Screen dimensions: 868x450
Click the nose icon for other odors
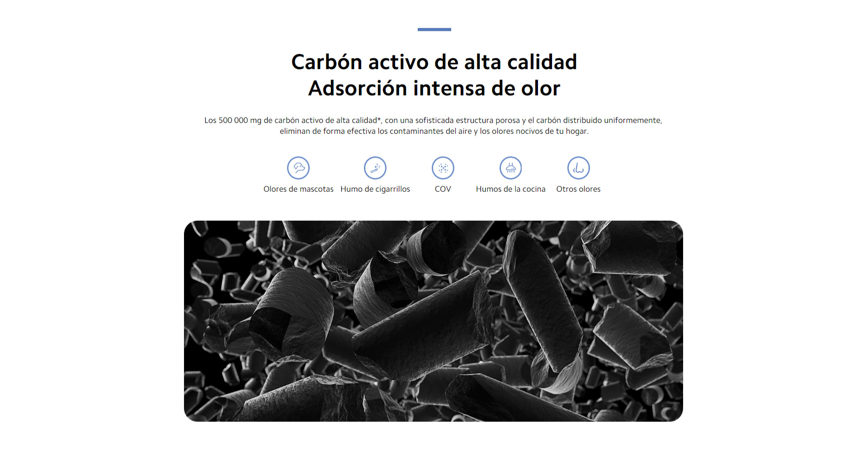579,168
